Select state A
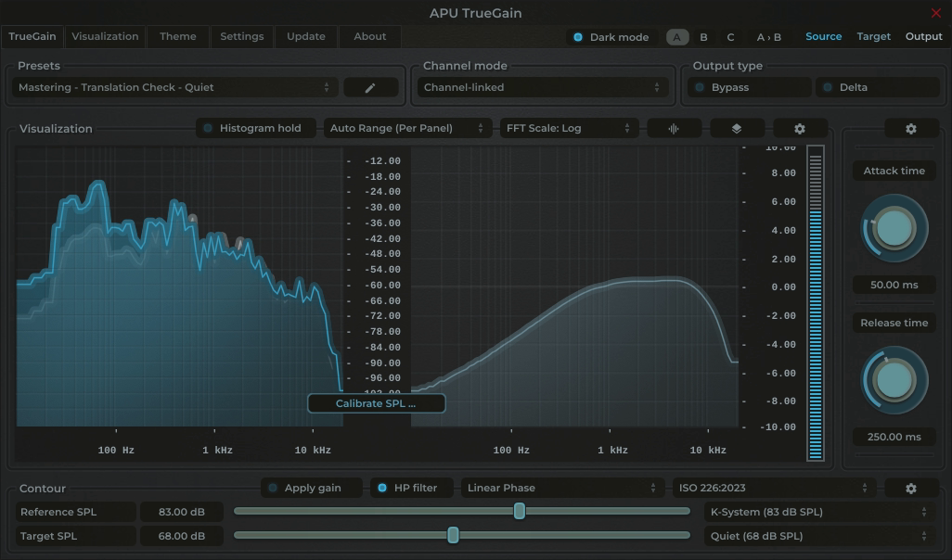The height and width of the screenshot is (560, 952). click(x=677, y=37)
